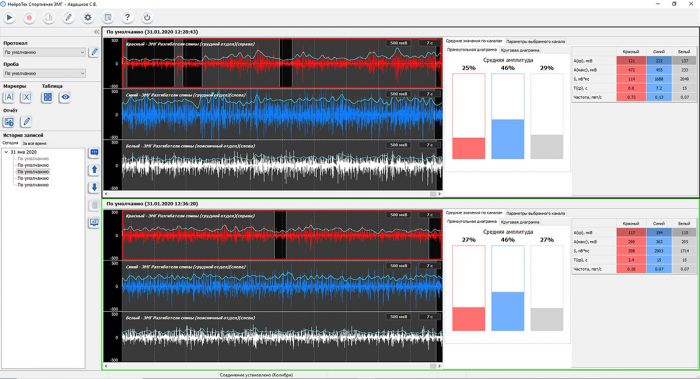The image size is (700, 379).
Task: Click the right scroll arrow under the 12:36:20 charts
Action: click(x=440, y=366)
